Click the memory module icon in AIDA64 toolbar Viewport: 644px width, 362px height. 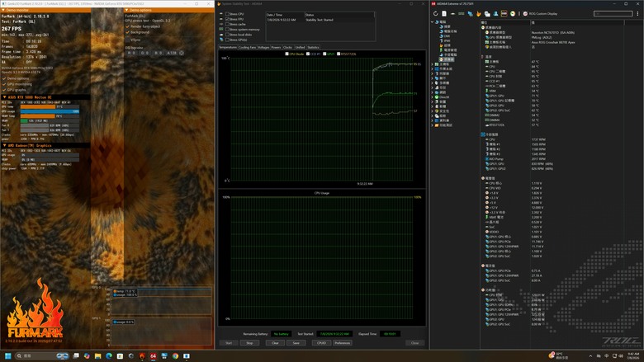click(x=461, y=13)
